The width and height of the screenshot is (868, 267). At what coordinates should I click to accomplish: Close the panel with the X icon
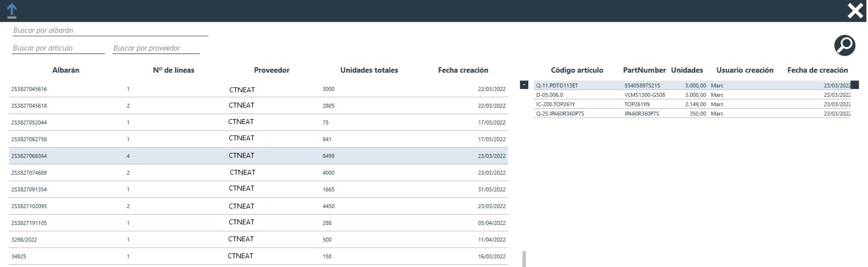[x=855, y=11]
